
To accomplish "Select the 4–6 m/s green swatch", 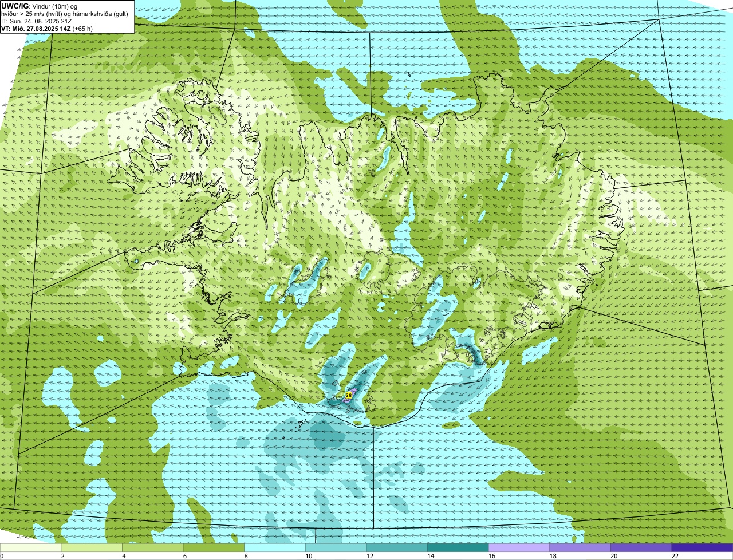I will (152, 548).
